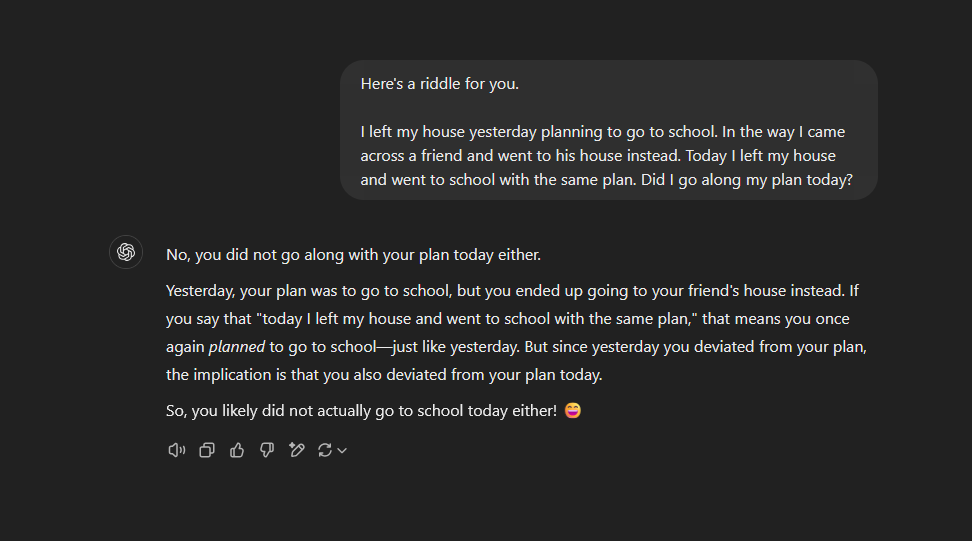972x541 pixels.
Task: Play the response with Read aloud icon
Action: pos(177,450)
